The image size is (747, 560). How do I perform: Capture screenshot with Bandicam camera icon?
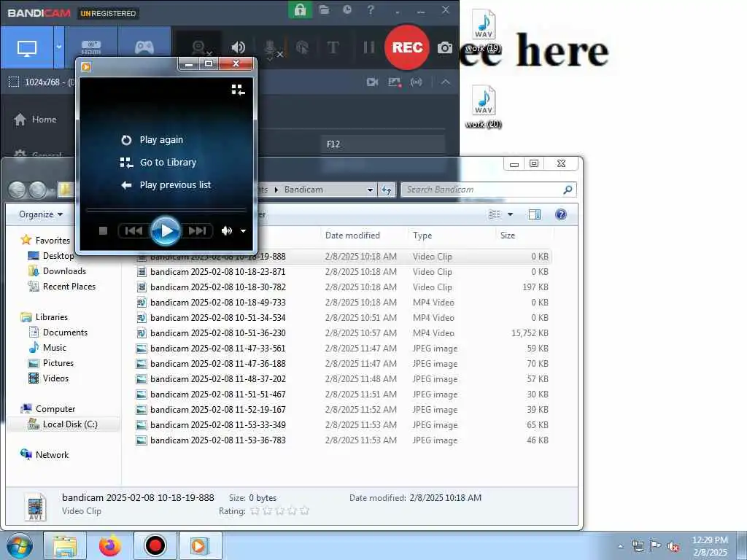[445, 47]
